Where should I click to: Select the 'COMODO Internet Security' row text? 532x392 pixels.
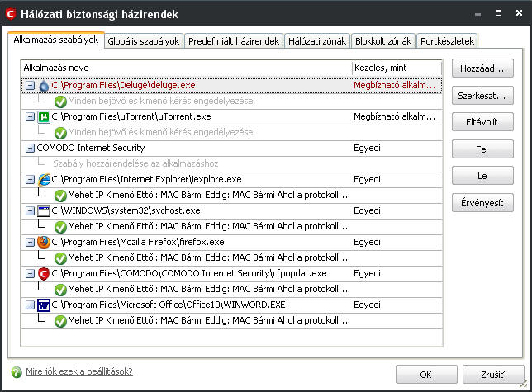(91, 148)
